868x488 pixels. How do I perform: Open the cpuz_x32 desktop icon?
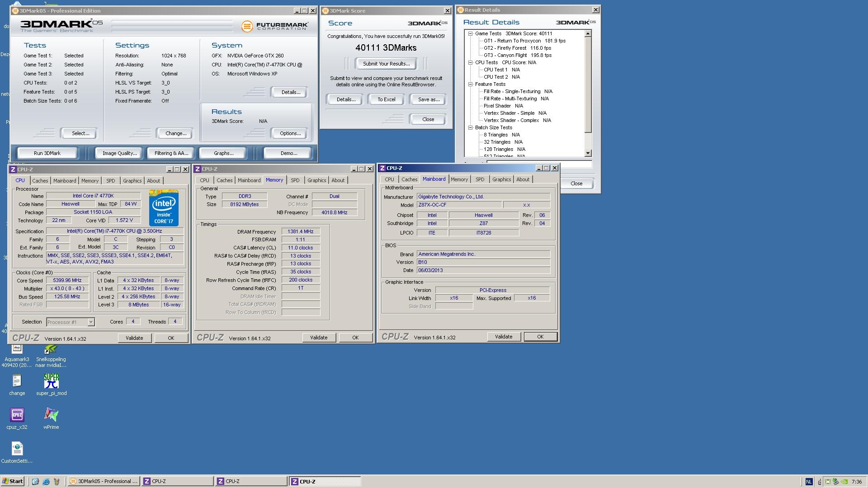click(x=17, y=415)
